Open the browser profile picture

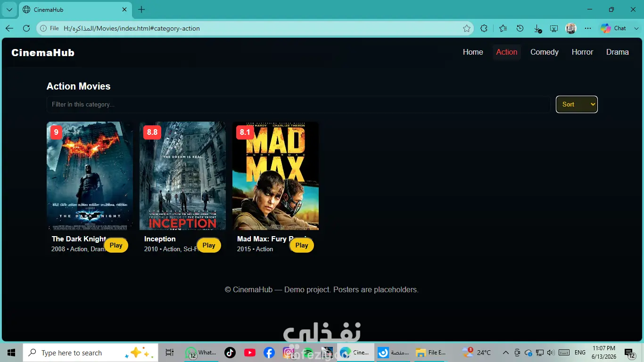(x=571, y=28)
